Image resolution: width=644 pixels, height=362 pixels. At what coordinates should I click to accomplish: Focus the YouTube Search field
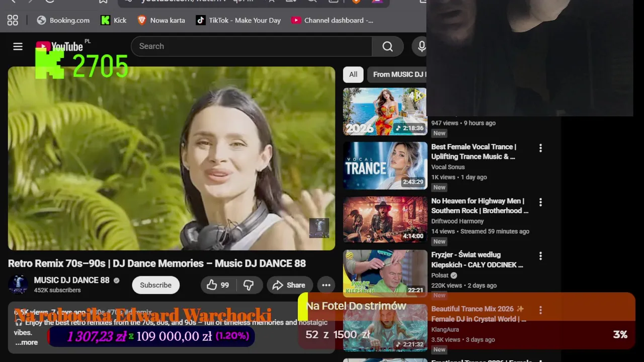tap(252, 46)
